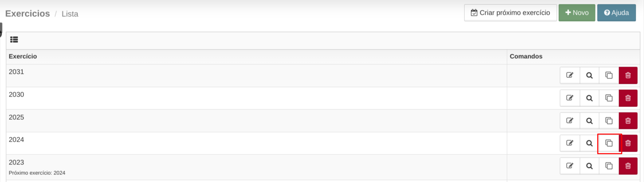The image size is (644, 182).
Task: Copy the 2024 exercício entry
Action: tap(609, 143)
